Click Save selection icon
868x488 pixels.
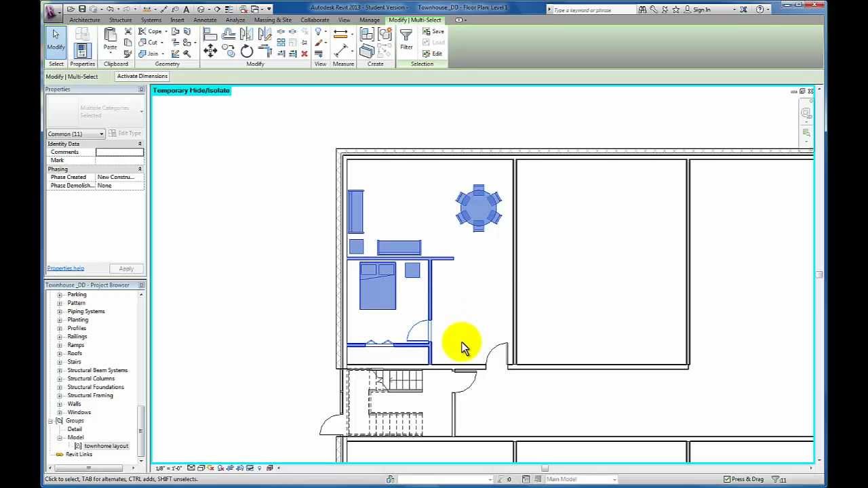[434, 32]
